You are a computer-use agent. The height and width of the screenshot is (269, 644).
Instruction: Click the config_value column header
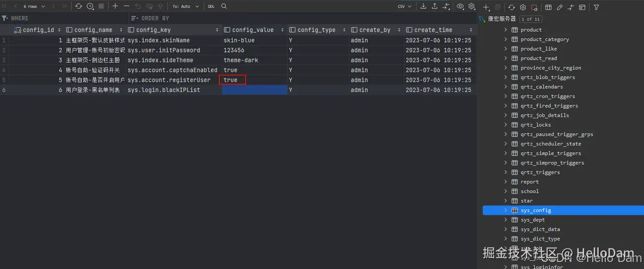click(x=255, y=30)
